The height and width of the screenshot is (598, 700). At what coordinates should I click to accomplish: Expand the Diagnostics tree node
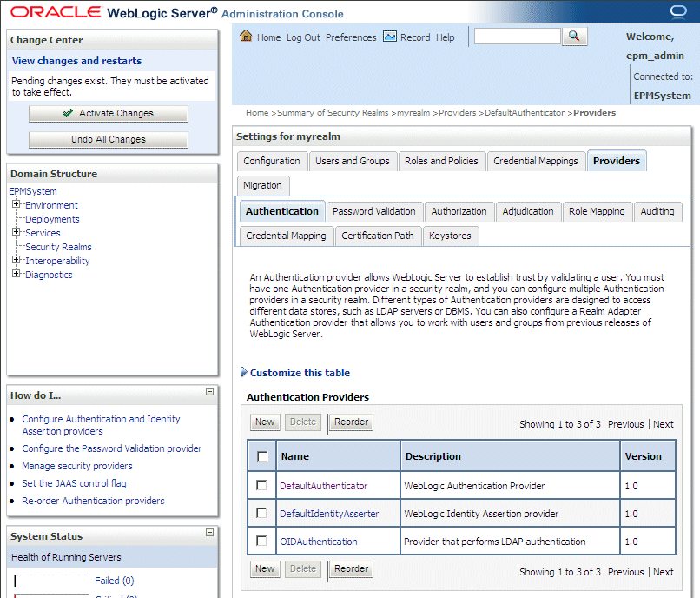click(17, 274)
